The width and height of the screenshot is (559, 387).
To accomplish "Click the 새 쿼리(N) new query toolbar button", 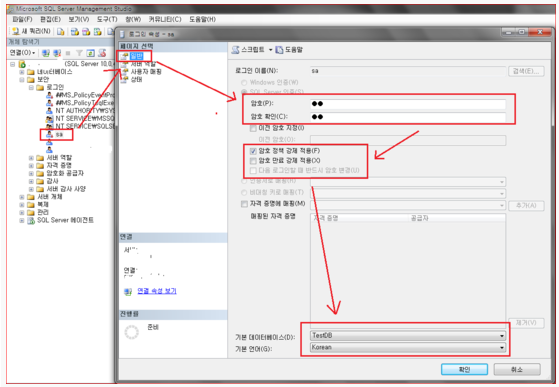I will click(x=31, y=31).
